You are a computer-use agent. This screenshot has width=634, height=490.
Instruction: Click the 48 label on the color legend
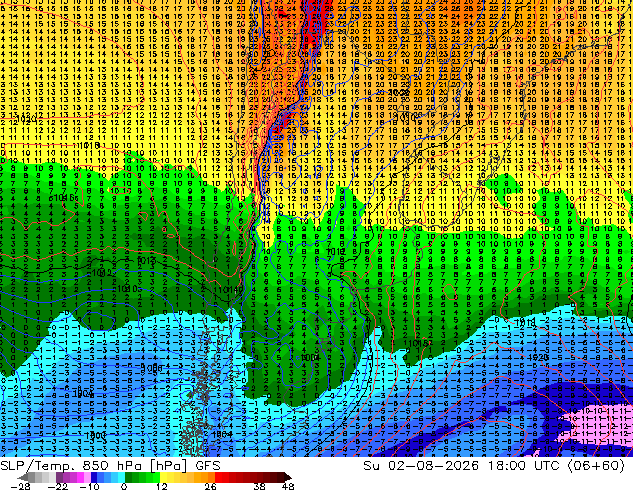287,486
